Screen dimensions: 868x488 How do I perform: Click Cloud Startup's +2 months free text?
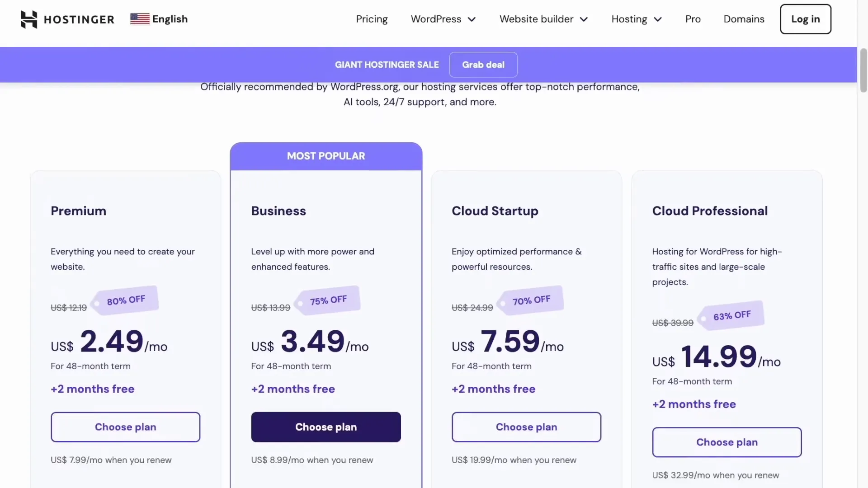coord(493,389)
